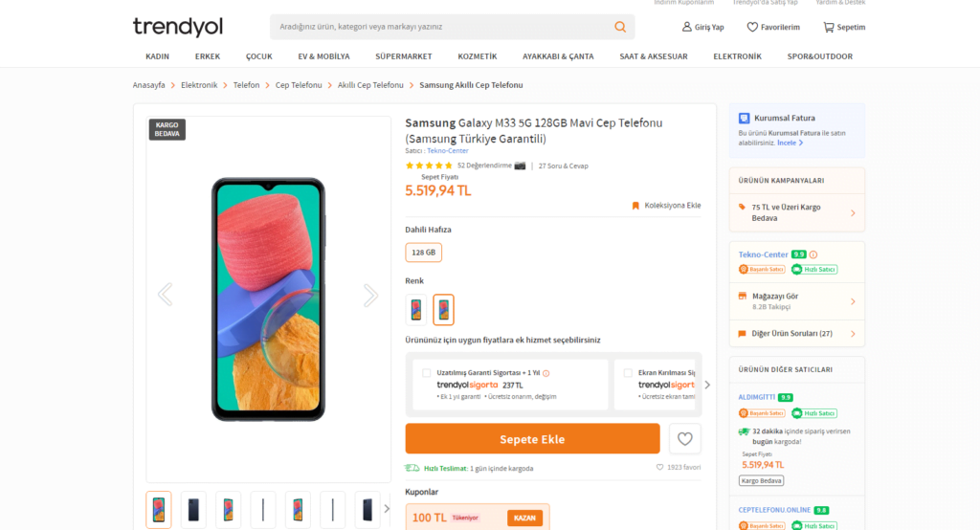The image size is (980, 530).
Task: Type in the product search field
Action: [440, 27]
